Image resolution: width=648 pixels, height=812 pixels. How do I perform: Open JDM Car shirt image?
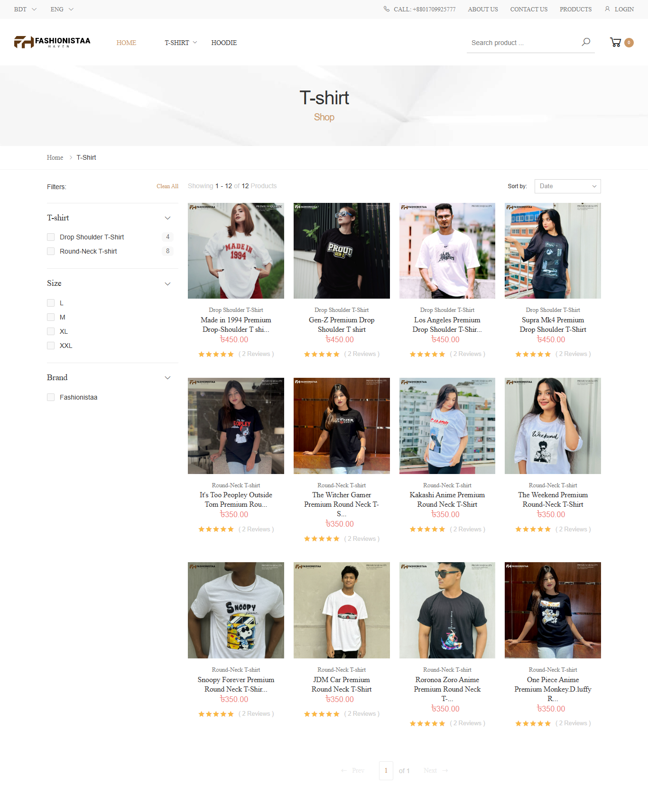(x=342, y=611)
